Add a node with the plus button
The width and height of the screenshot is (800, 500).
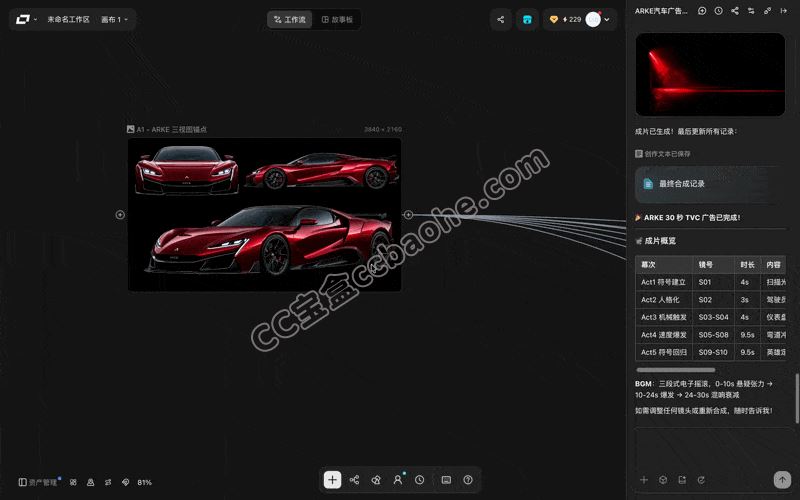pos(332,480)
